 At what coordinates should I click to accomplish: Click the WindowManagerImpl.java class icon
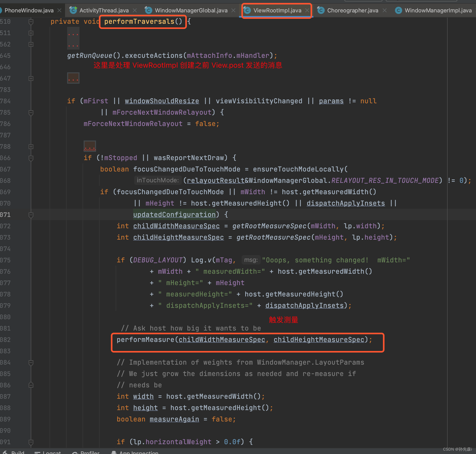coord(399,10)
